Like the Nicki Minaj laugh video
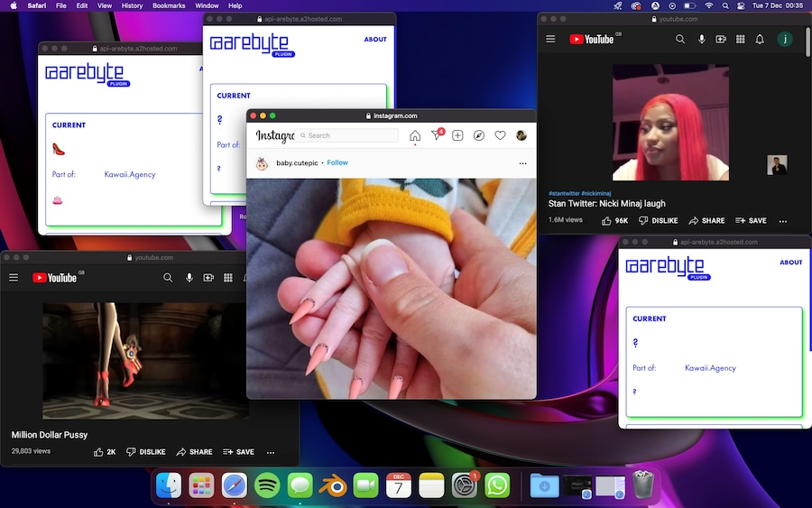812x508 pixels. [x=614, y=220]
